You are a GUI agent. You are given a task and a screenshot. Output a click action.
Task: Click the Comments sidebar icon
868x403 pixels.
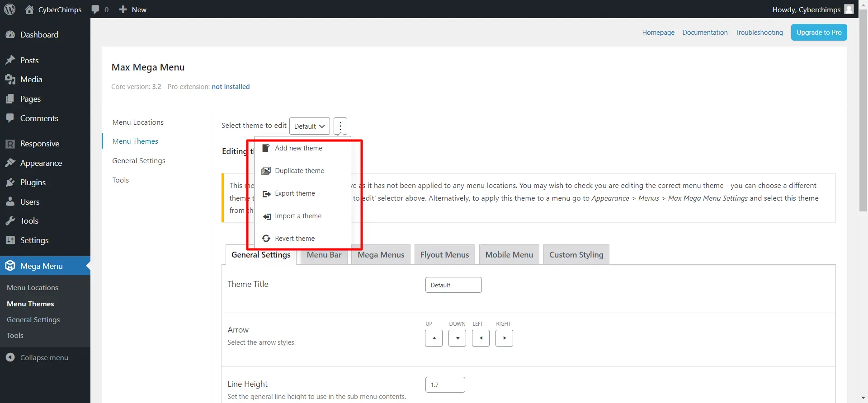10,118
